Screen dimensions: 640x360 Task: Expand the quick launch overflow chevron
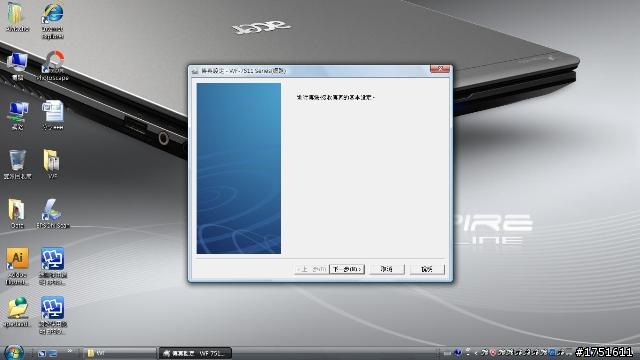tap(70, 351)
